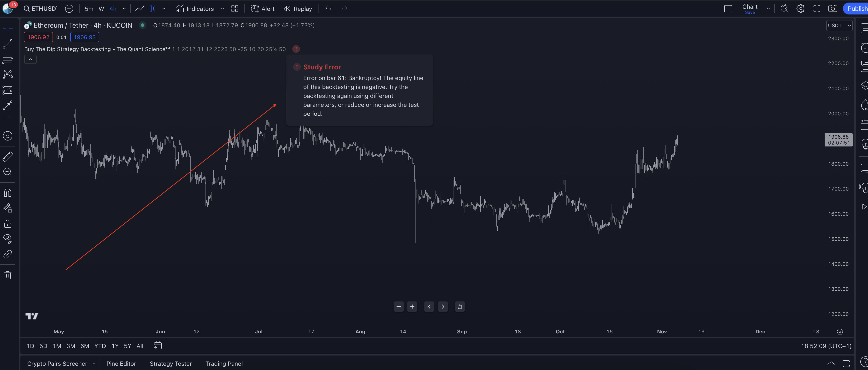
Task: Open the Measure ruler tool
Action: tap(7, 156)
